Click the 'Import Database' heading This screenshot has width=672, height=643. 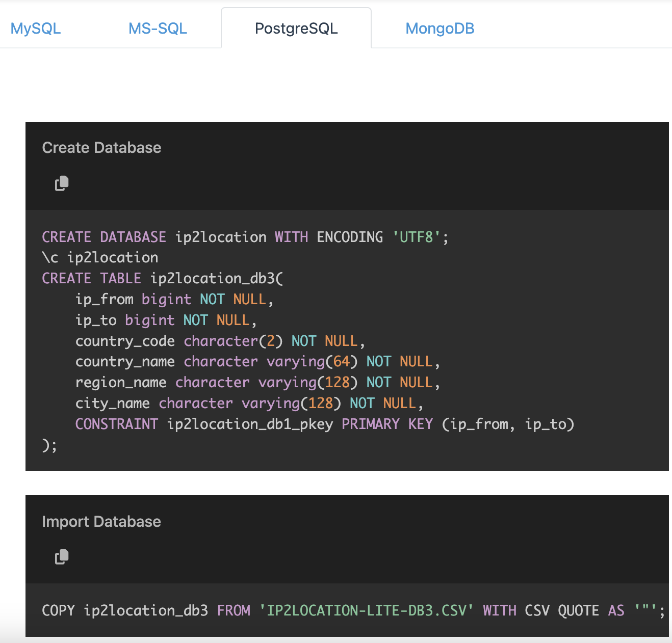101,522
